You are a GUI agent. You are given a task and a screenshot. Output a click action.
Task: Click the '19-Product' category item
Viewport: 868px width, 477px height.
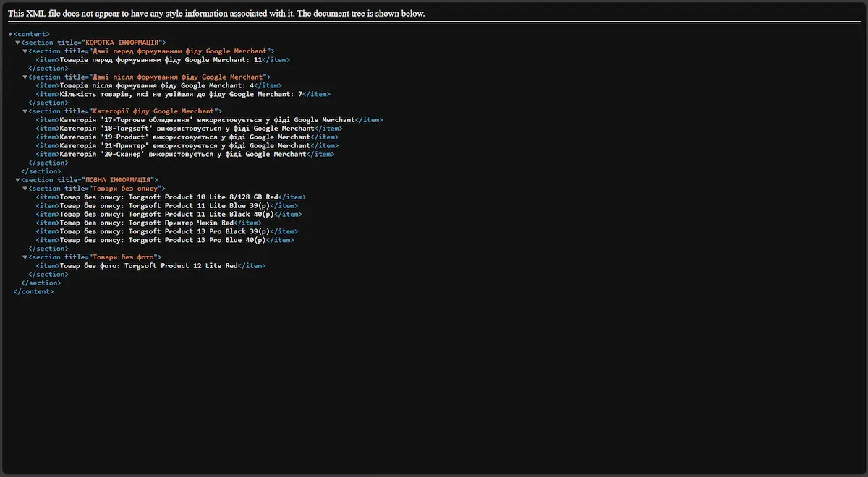click(x=185, y=137)
